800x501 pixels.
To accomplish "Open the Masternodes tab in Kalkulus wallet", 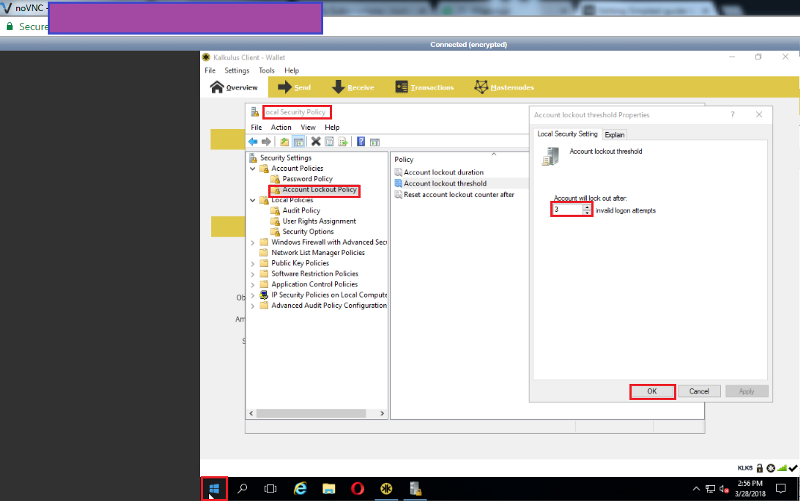I will (504, 87).
